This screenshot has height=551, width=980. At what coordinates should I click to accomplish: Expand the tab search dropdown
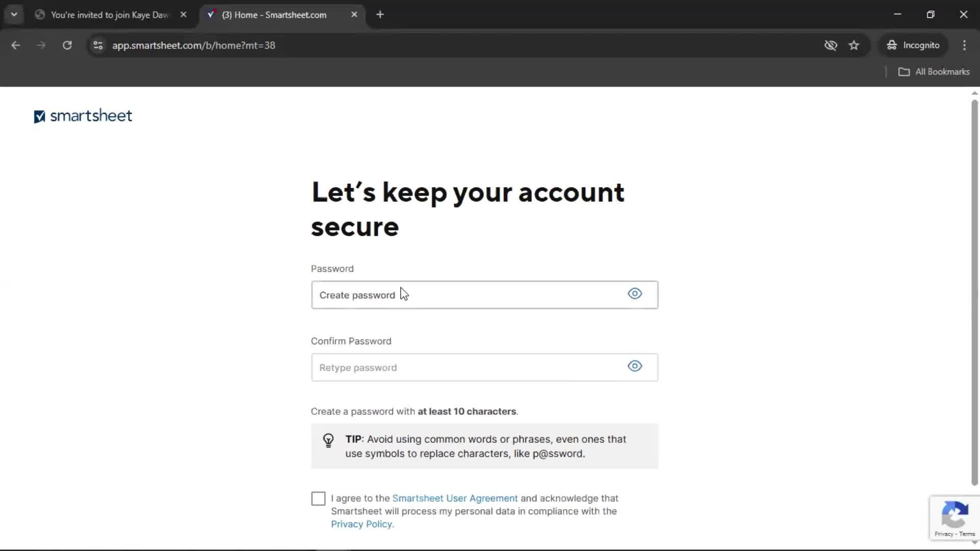[14, 15]
